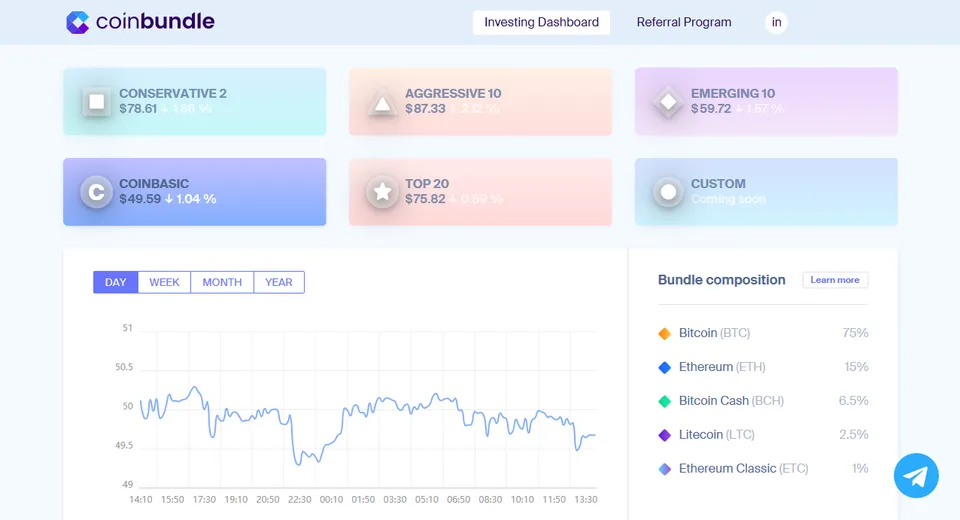Select the Top 20 star icon
The width and height of the screenshot is (960, 520).
point(382,192)
